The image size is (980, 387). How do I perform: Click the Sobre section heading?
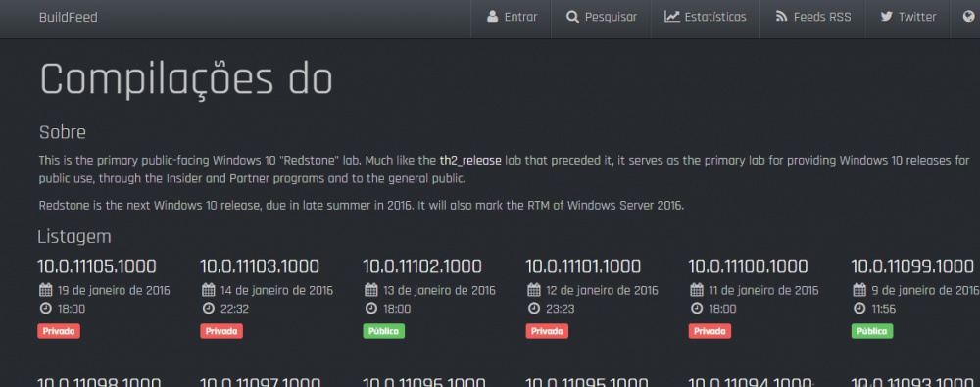(x=63, y=132)
